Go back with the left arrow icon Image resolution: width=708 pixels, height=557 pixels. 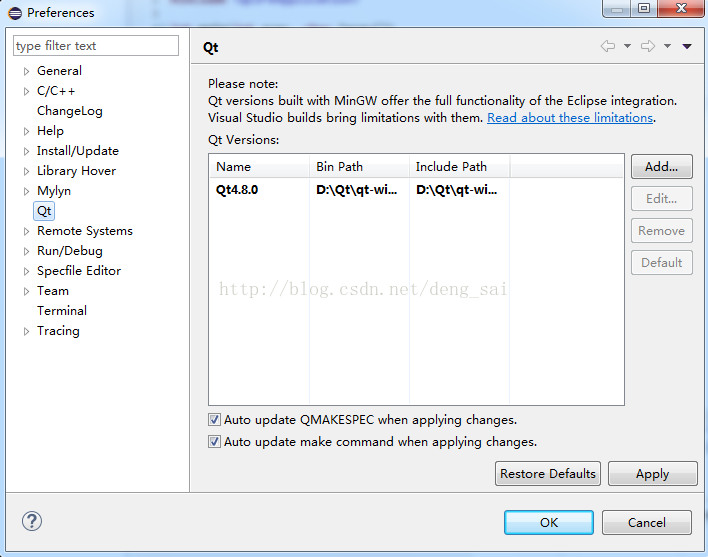pos(608,46)
